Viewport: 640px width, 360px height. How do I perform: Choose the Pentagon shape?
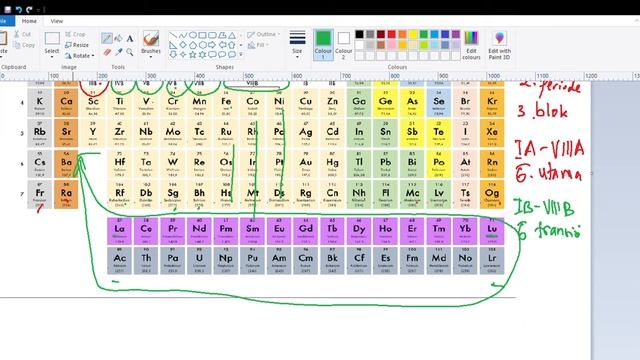coord(193,45)
